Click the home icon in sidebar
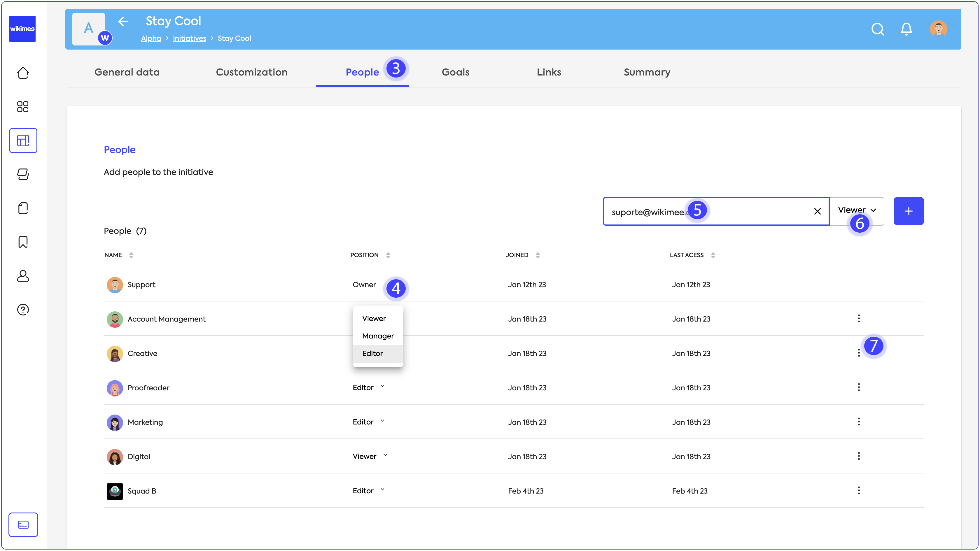Viewport: 980px width, 551px height. coord(23,73)
